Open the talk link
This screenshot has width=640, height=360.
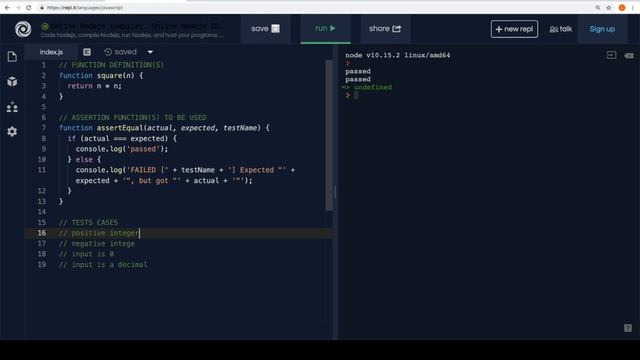click(561, 29)
